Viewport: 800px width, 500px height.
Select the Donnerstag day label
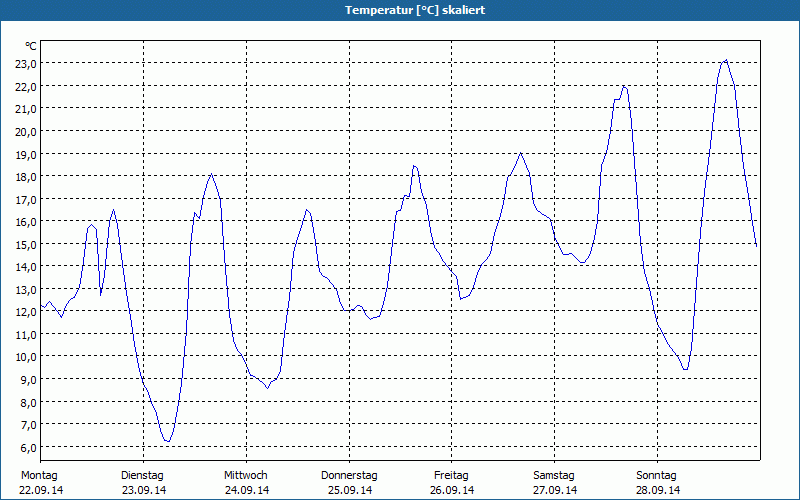(x=349, y=475)
